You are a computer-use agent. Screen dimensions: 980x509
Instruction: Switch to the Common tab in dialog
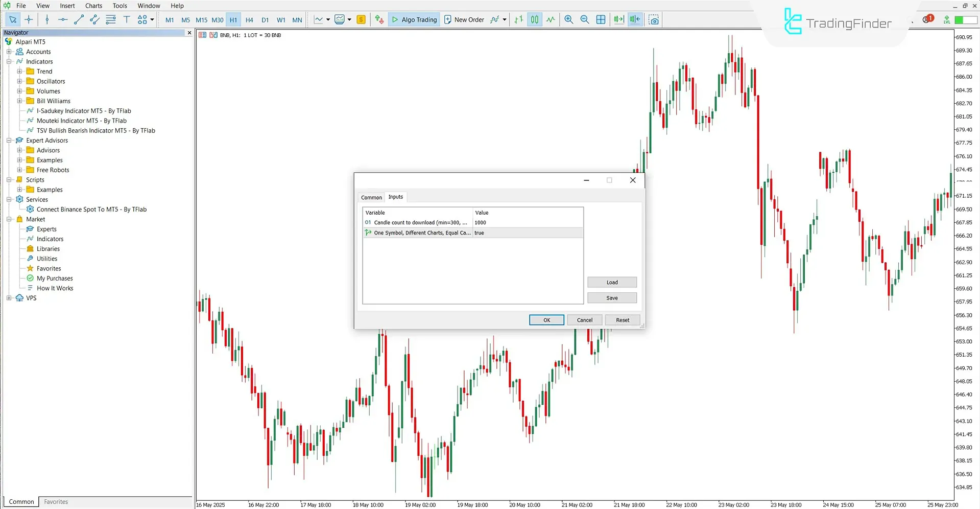[371, 197]
